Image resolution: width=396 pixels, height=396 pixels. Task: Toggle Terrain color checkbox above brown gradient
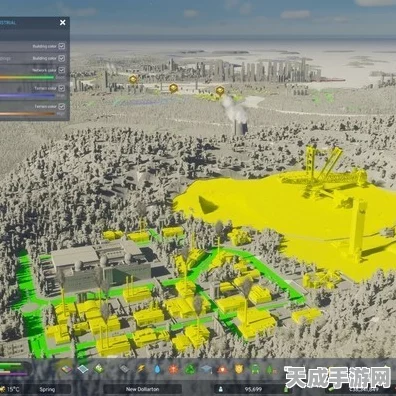62,106
